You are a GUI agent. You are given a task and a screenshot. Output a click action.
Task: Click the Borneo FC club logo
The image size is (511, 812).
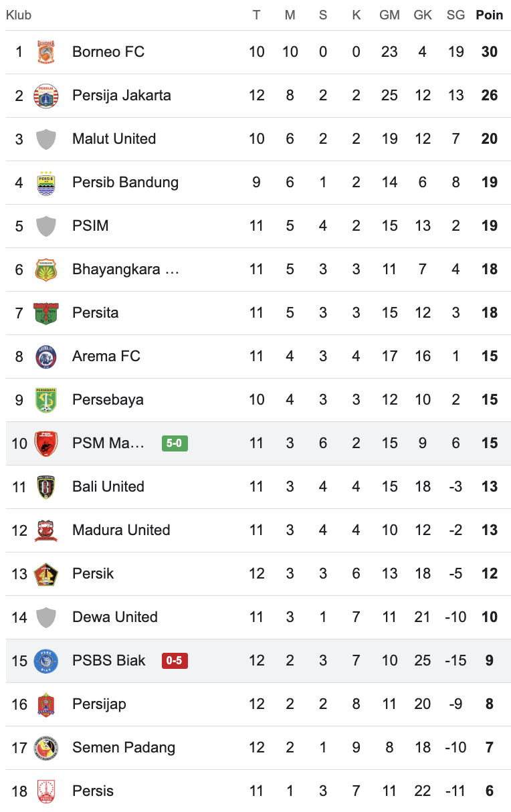pos(46,52)
